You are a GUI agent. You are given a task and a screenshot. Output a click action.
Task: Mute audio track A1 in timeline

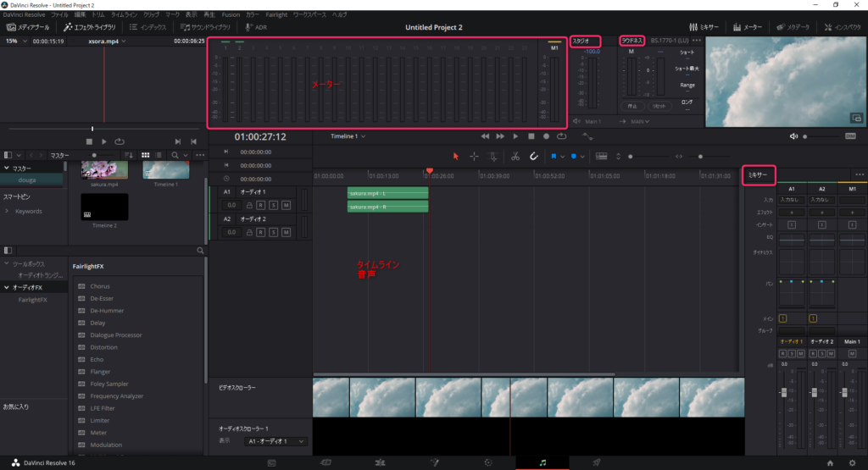click(x=287, y=205)
